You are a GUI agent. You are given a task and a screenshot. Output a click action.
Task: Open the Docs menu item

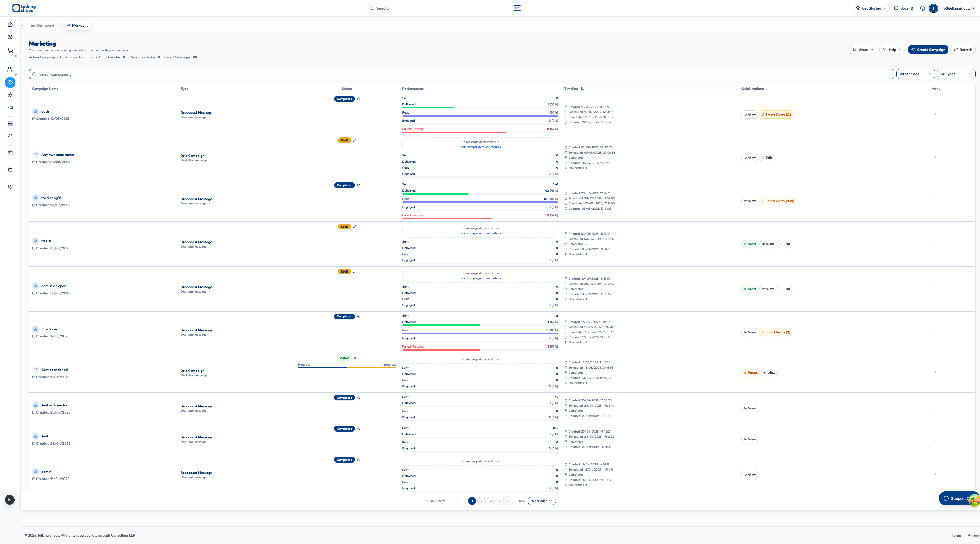tap(903, 8)
